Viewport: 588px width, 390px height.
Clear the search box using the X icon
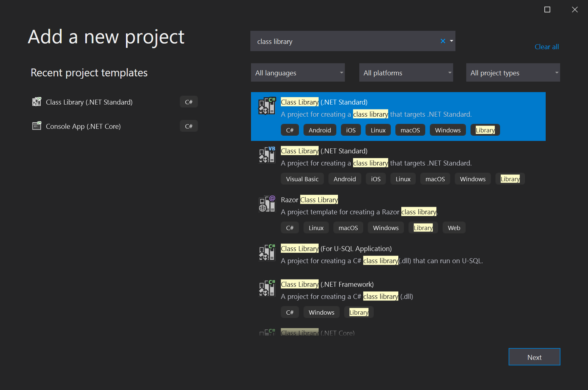443,41
